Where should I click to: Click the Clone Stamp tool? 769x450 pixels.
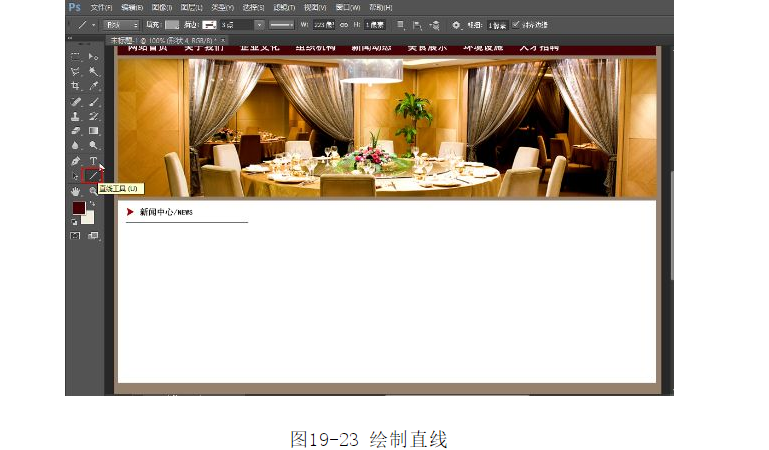pyautogui.click(x=76, y=116)
